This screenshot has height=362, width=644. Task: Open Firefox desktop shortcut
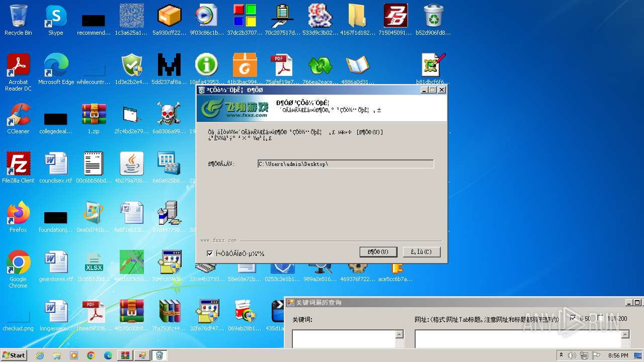[x=18, y=217]
